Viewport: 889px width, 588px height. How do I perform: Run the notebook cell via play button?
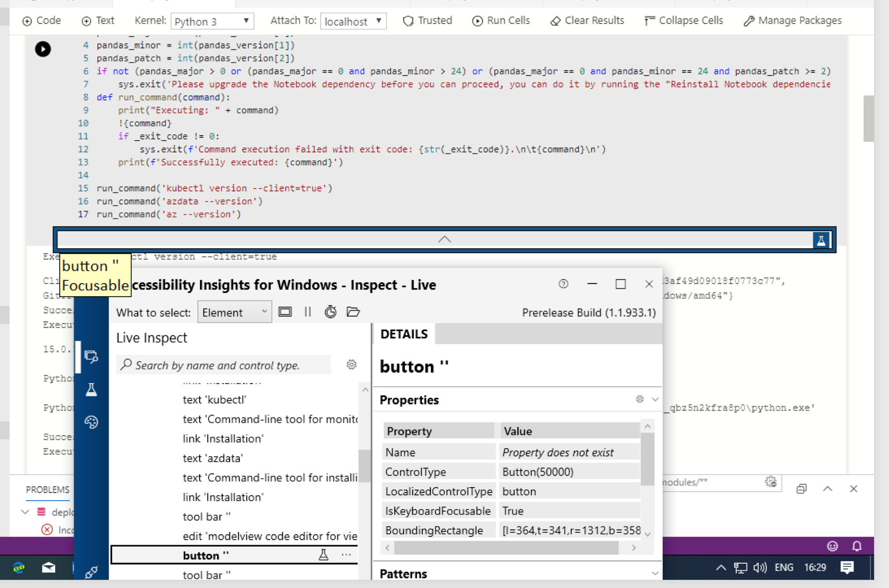click(x=43, y=49)
